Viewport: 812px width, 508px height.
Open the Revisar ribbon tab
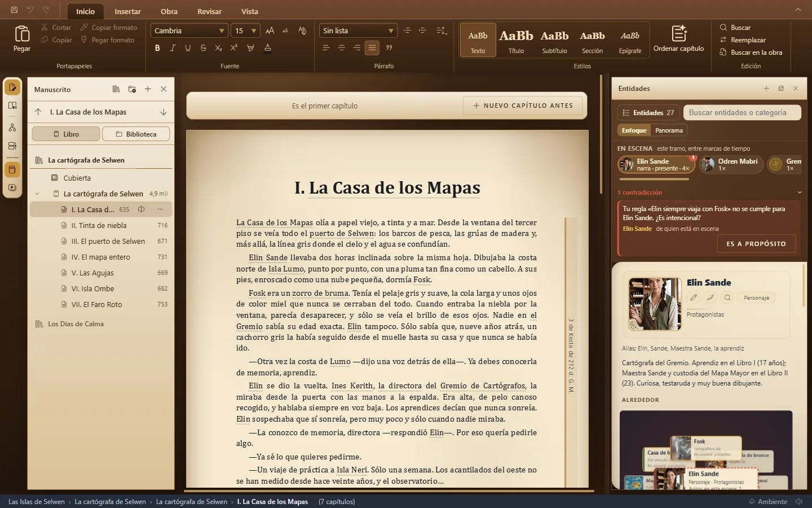point(209,11)
